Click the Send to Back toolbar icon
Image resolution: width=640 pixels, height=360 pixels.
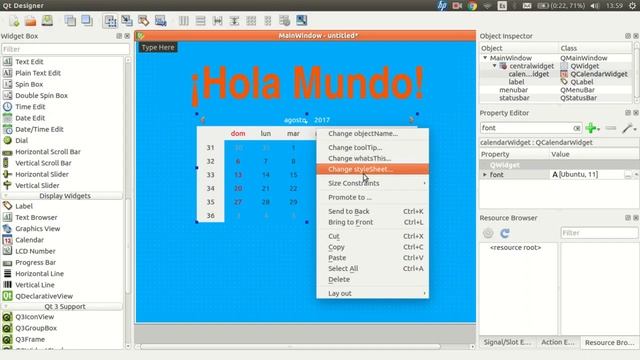tap(70, 20)
